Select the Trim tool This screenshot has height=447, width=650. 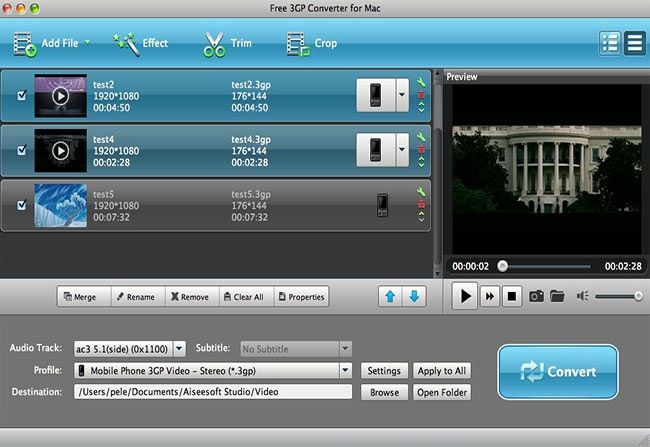coord(228,43)
